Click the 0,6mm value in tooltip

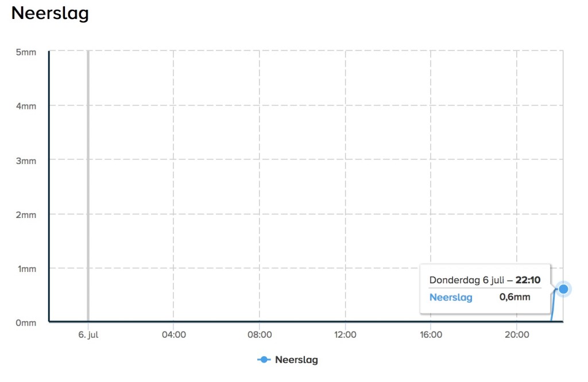click(514, 297)
